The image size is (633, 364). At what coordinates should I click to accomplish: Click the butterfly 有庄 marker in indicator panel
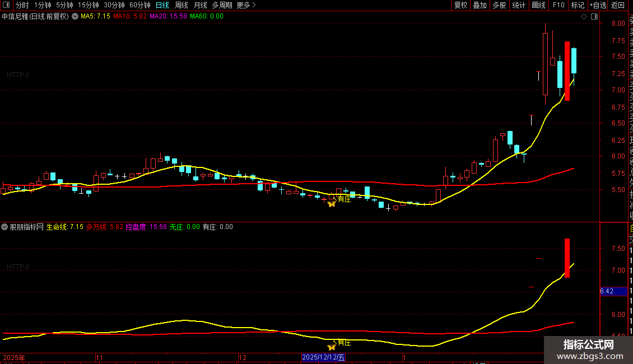pos(332,347)
